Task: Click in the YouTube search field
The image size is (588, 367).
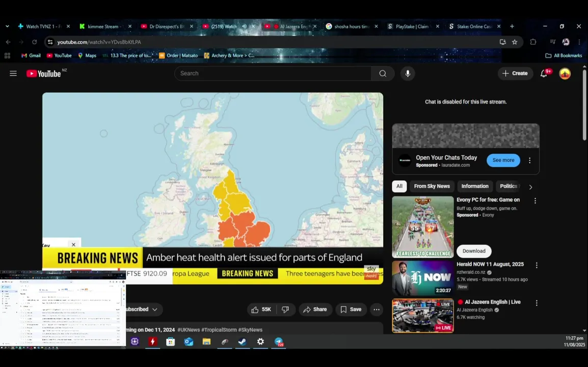Action: (273, 73)
